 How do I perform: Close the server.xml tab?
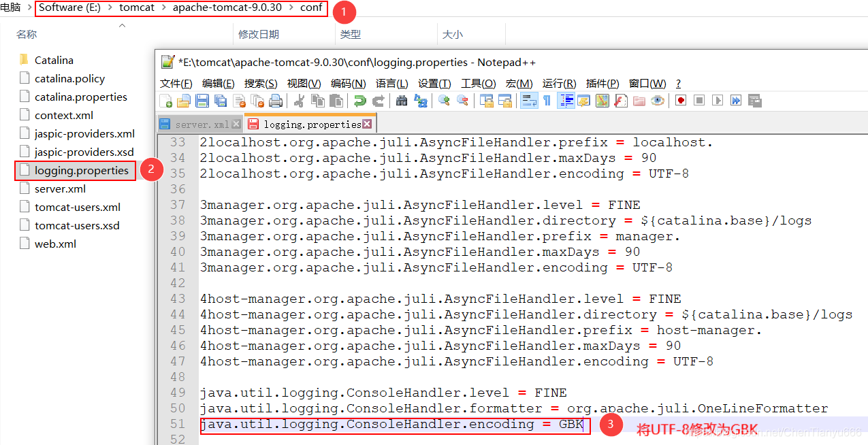click(x=236, y=125)
